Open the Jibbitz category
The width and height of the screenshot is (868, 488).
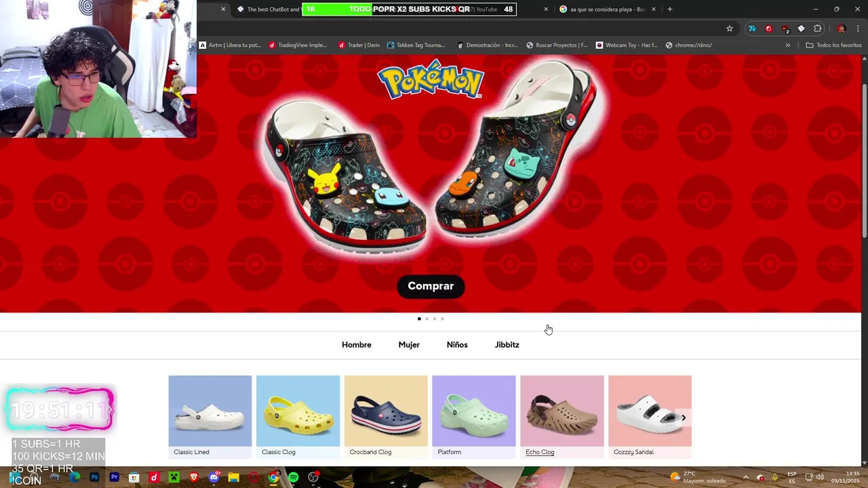[507, 345]
